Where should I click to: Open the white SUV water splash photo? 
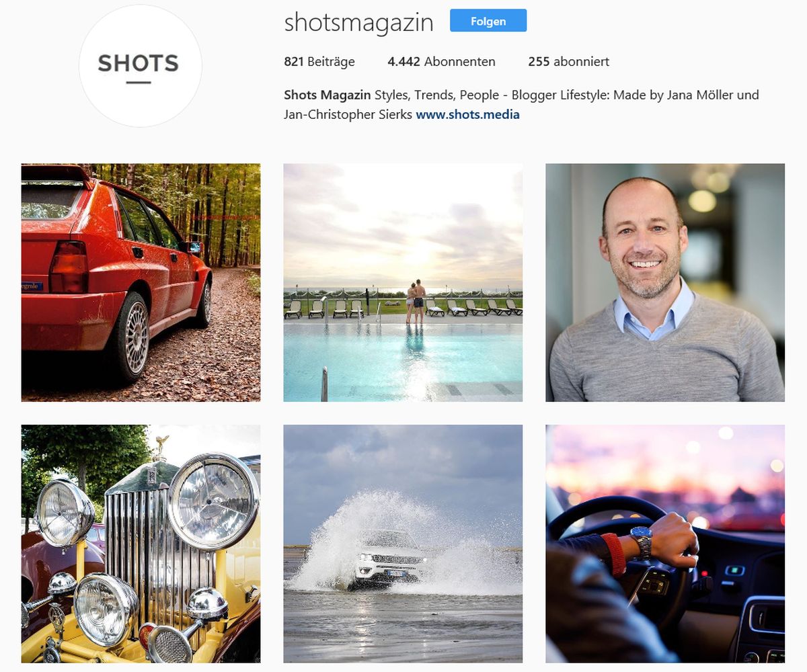[x=403, y=544]
